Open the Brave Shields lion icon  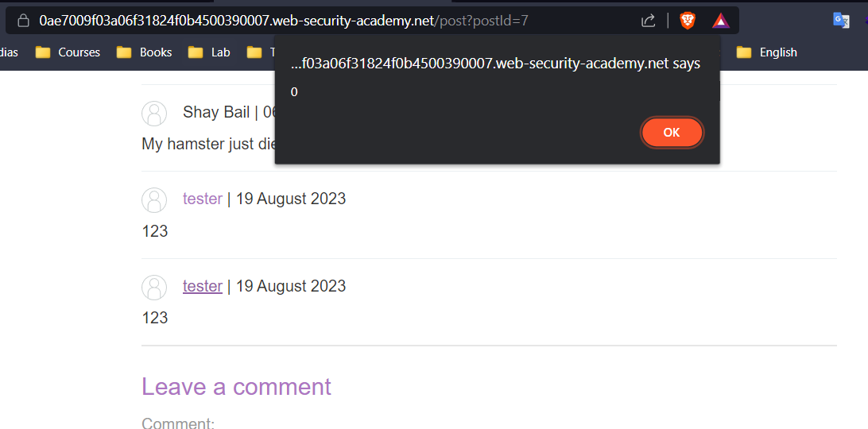(x=688, y=21)
